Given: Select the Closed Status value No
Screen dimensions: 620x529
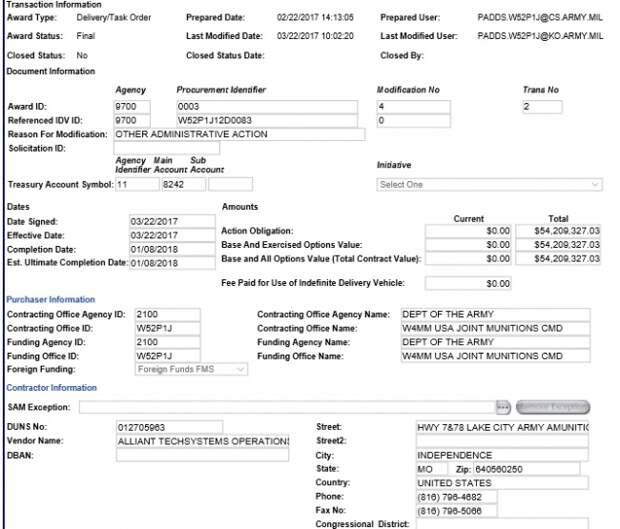Looking at the screenshot, I should pyautogui.click(x=82, y=55).
